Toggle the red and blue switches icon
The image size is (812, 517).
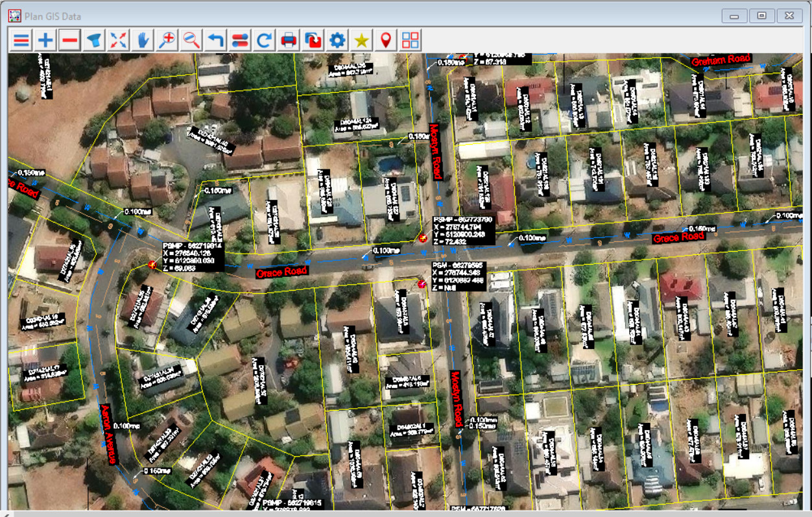[x=240, y=40]
